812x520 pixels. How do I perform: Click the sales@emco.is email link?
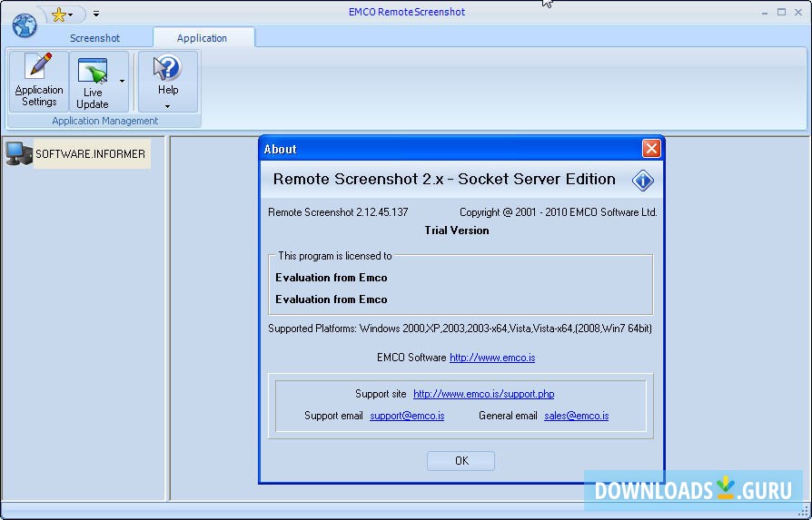[577, 416]
